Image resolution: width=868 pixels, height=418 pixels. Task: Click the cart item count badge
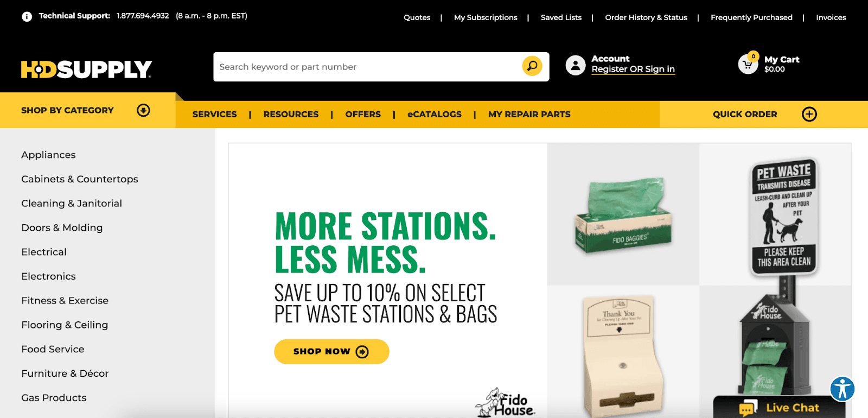pos(753,56)
